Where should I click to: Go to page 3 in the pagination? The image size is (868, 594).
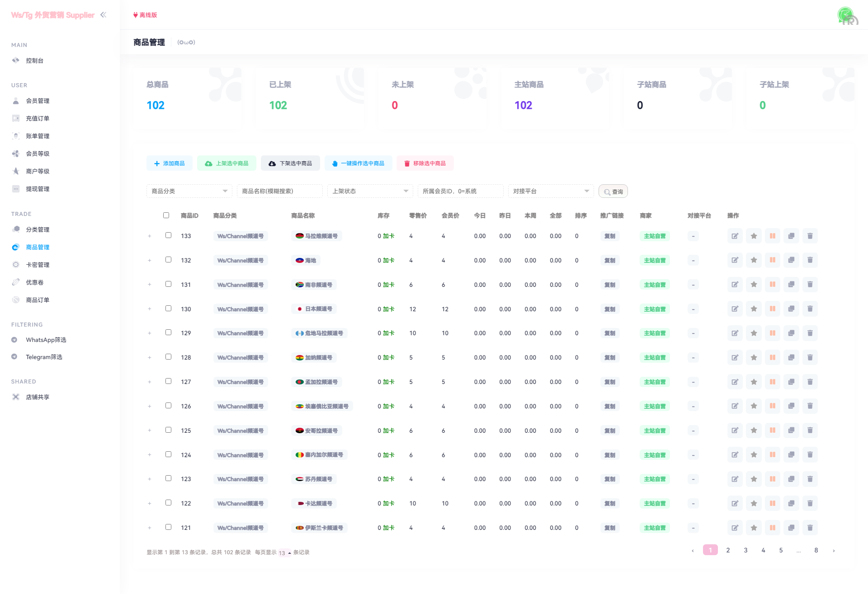[745, 550]
